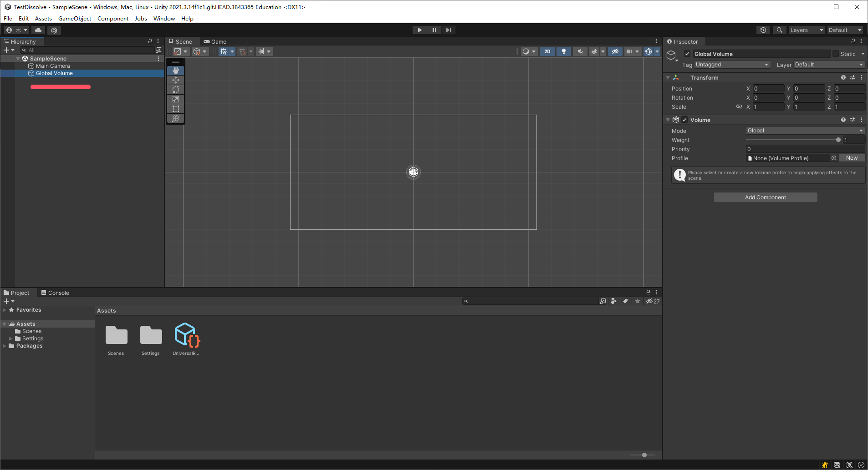The width and height of the screenshot is (868, 470).
Task: Click New volume profile button
Action: 852,158
